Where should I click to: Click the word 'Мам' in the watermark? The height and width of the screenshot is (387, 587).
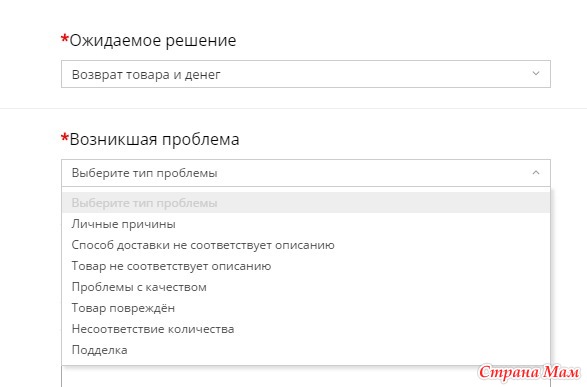[x=561, y=372]
